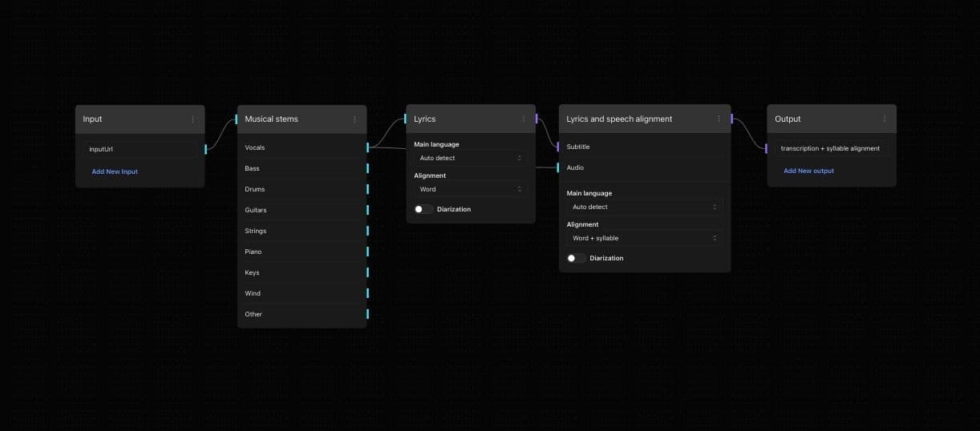The height and width of the screenshot is (431, 980).
Task: Enable Diarization in the Lyrics node
Action: pyautogui.click(x=423, y=209)
